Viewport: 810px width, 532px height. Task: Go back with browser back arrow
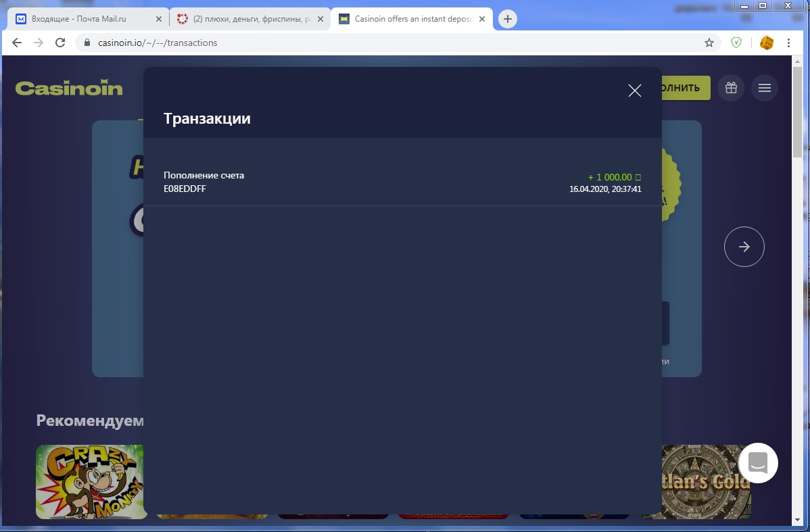coord(16,43)
